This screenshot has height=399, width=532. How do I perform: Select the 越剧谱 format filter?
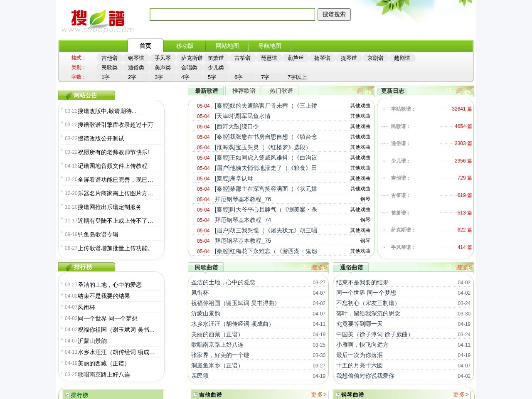pyautogui.click(x=402, y=58)
